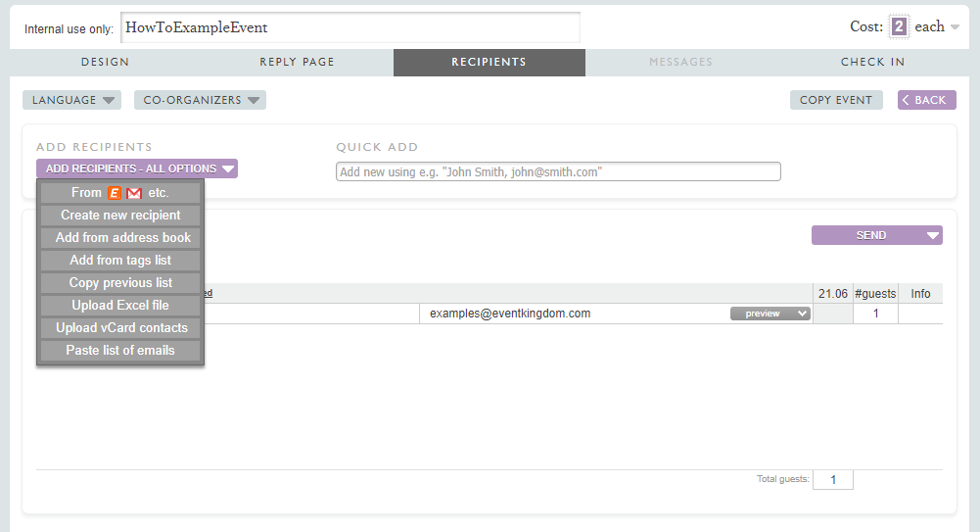This screenshot has width=980, height=532.
Task: Select Create new recipient menu option
Action: [x=120, y=216]
